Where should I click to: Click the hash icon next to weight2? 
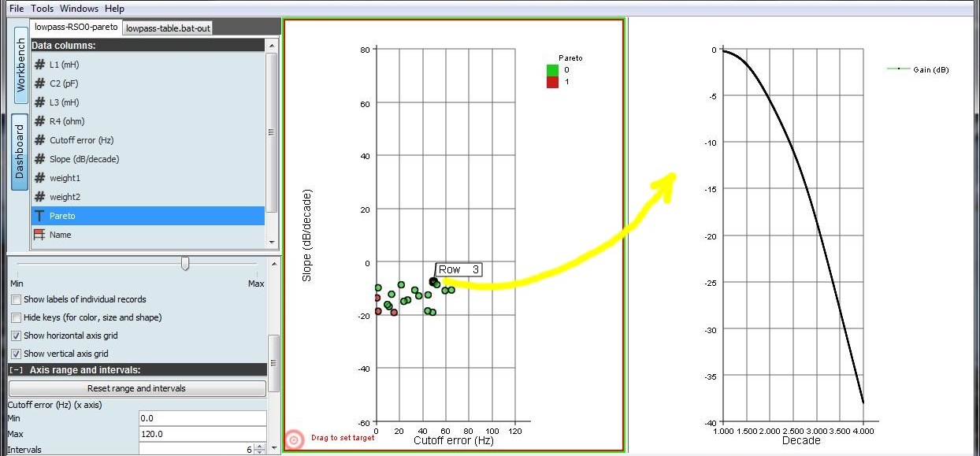pos(39,197)
